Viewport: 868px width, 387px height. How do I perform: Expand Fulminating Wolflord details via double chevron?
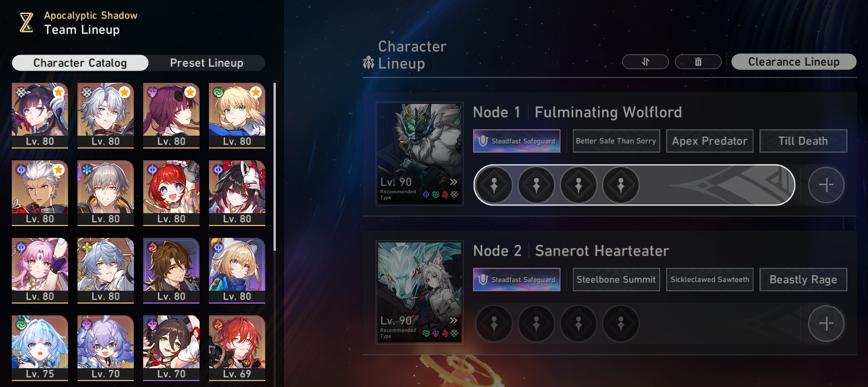(453, 182)
